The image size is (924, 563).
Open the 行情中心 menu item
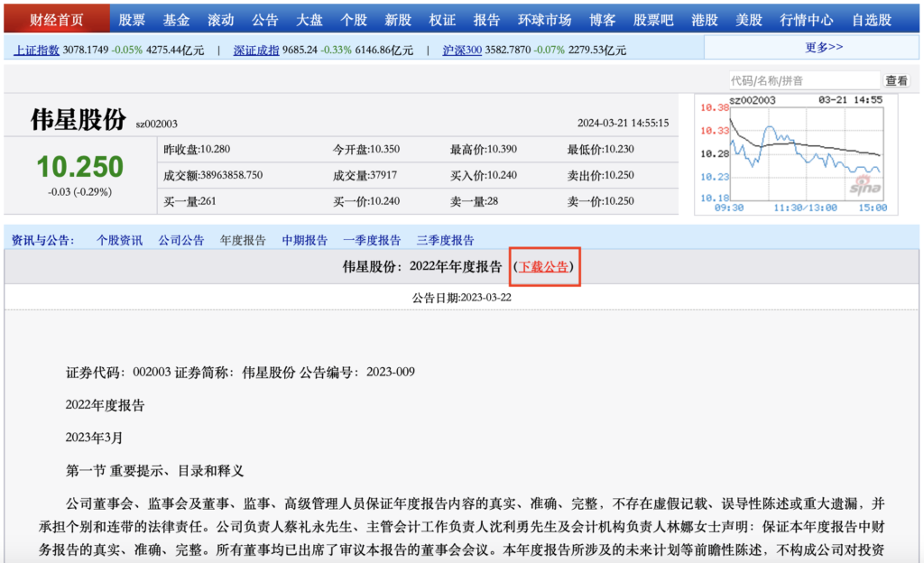pyautogui.click(x=806, y=20)
